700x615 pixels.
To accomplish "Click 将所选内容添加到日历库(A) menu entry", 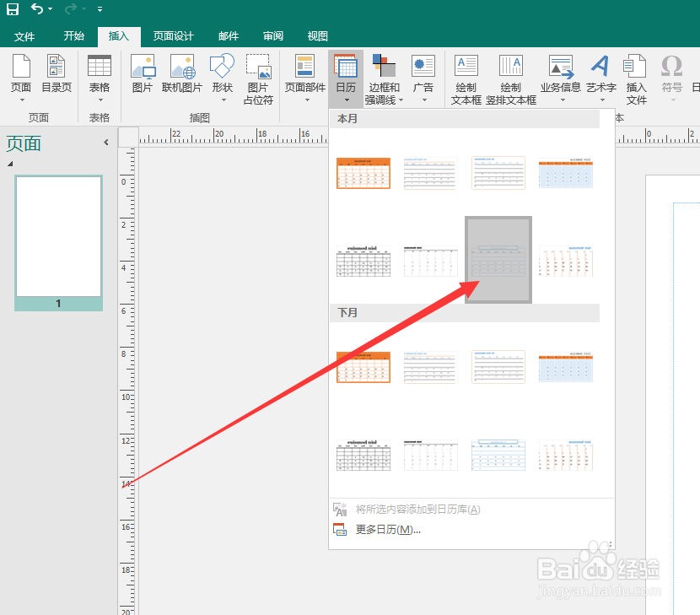I will click(x=471, y=510).
